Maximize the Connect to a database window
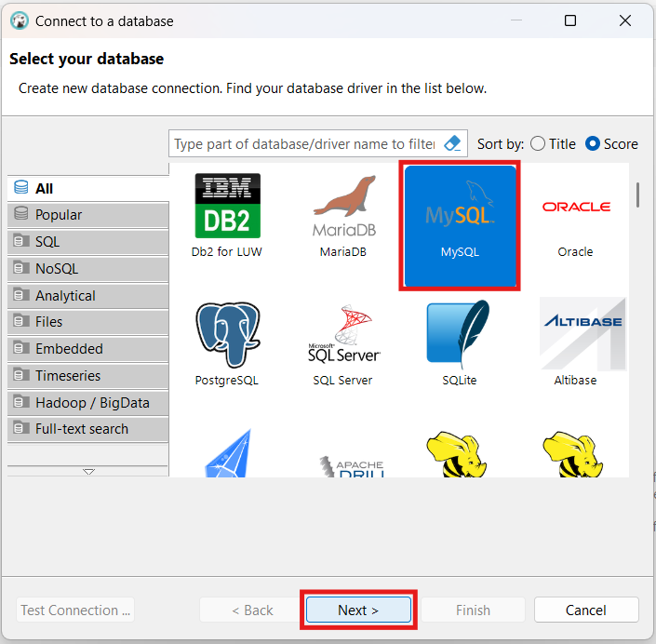Viewport: 656px width, 644px height. tap(570, 20)
